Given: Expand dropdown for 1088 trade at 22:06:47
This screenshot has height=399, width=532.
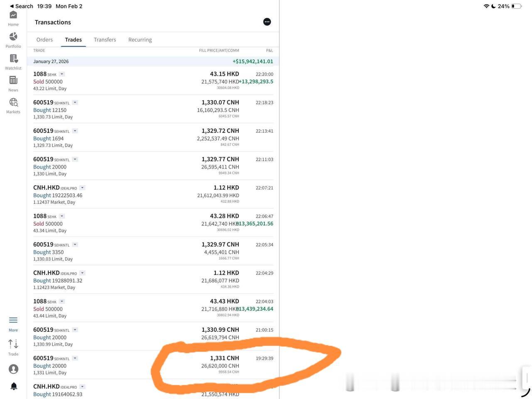Looking at the screenshot, I should click(x=62, y=216).
